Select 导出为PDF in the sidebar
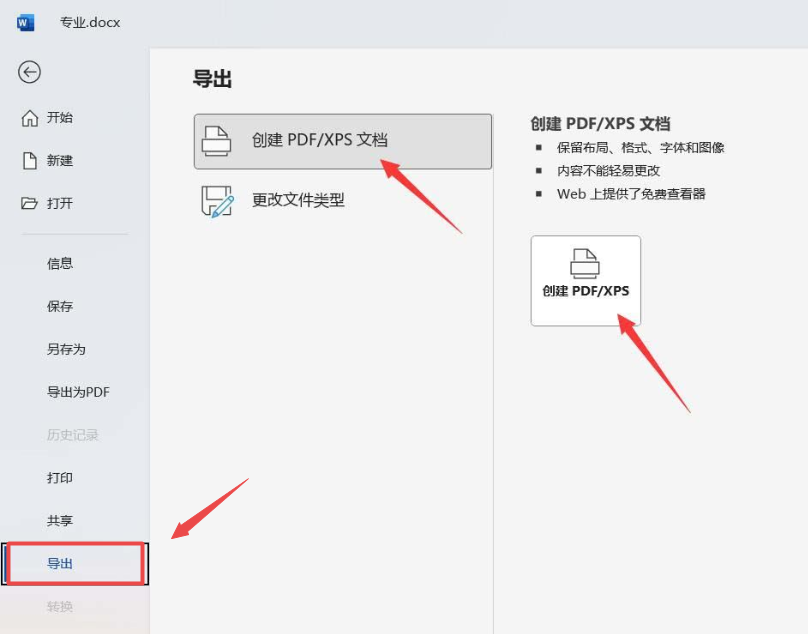Image resolution: width=808 pixels, height=634 pixels. [x=78, y=393]
